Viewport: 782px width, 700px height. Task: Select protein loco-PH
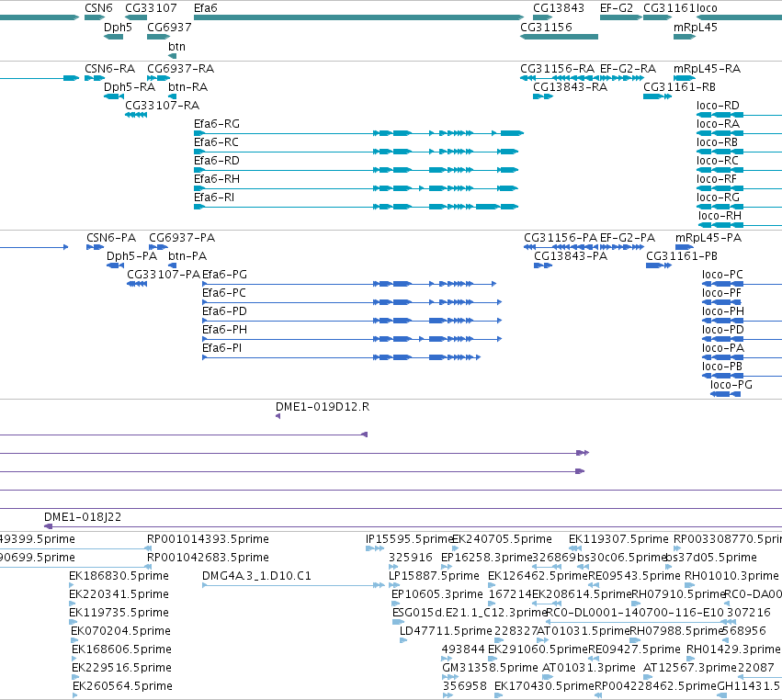(742, 321)
